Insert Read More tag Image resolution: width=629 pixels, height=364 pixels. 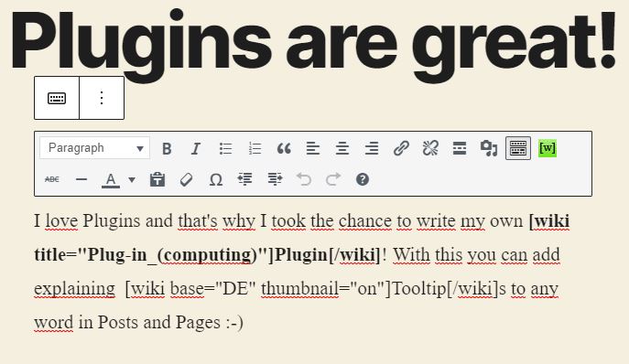460,148
